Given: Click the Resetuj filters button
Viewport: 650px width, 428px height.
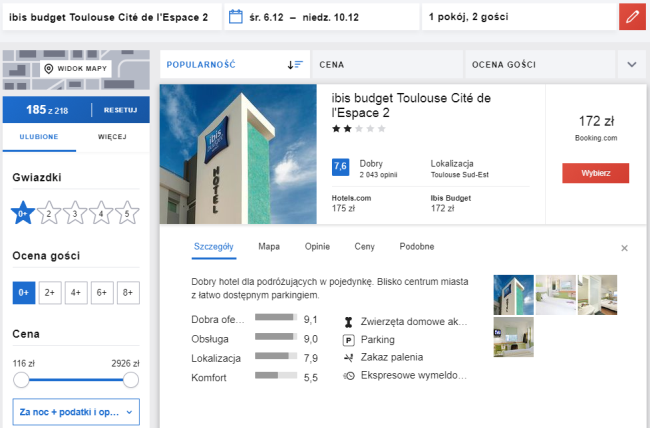Looking at the screenshot, I should (x=120, y=110).
